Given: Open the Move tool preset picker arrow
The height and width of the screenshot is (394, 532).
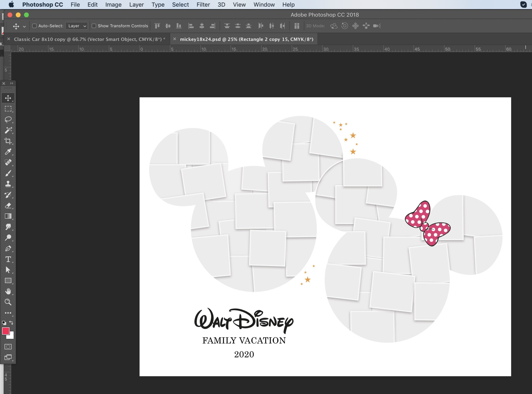Looking at the screenshot, I should [24, 26].
